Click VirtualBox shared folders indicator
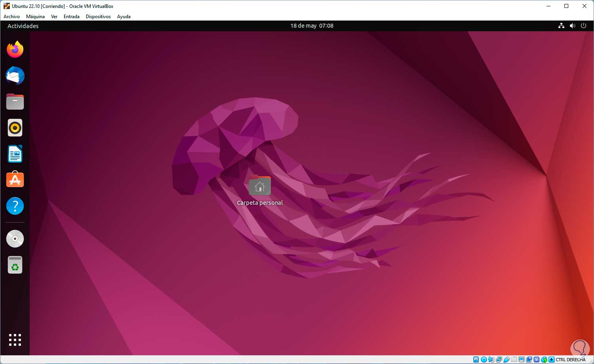 tap(514, 360)
